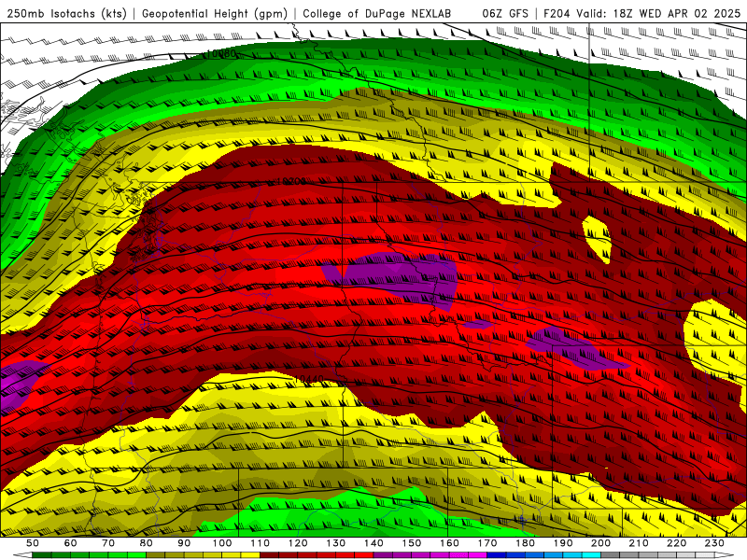
Task: Click the 10200 height contour label
Action: (x=291, y=181)
